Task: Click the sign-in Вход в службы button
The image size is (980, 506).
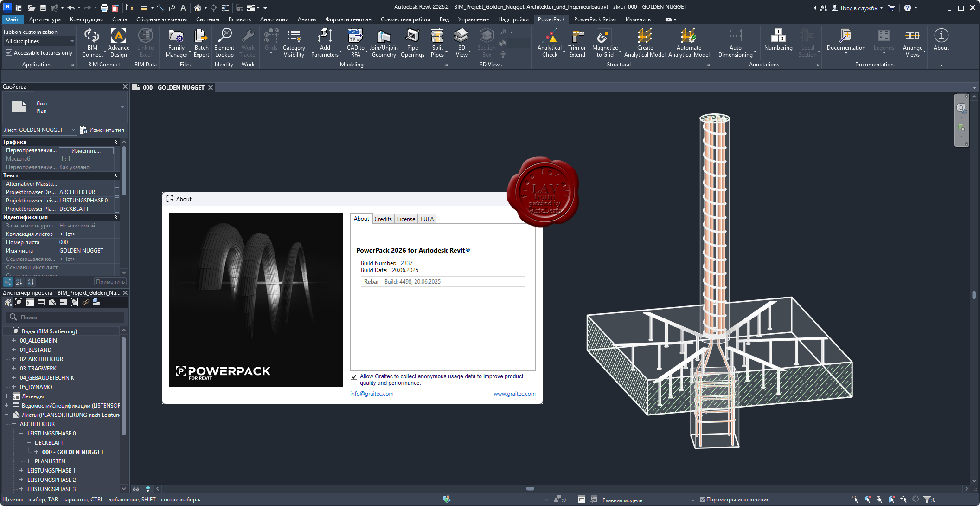Action: tap(858, 8)
